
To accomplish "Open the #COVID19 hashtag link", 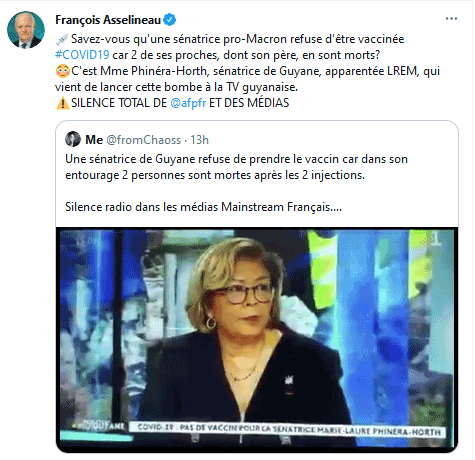I will tap(82, 55).
